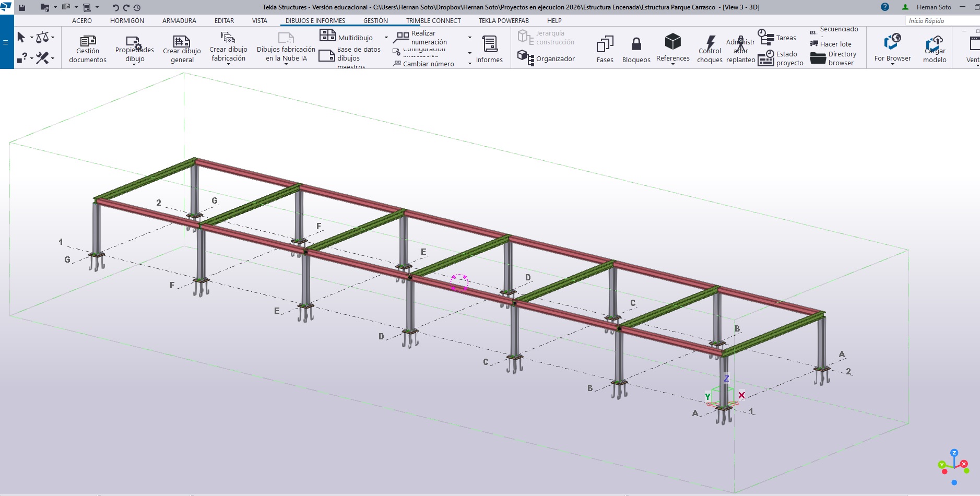The width and height of the screenshot is (980, 496).
Task: Click Crear dibujo fabricación icon
Action: point(228,37)
